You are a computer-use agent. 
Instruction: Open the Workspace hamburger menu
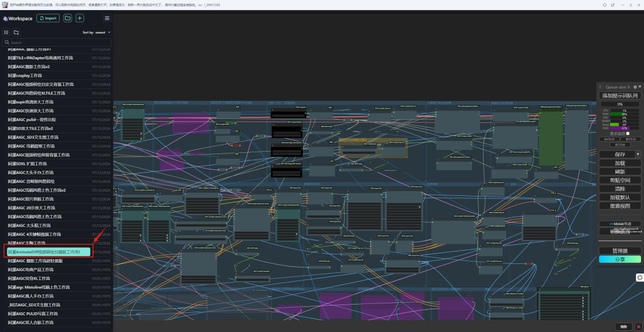(107, 18)
